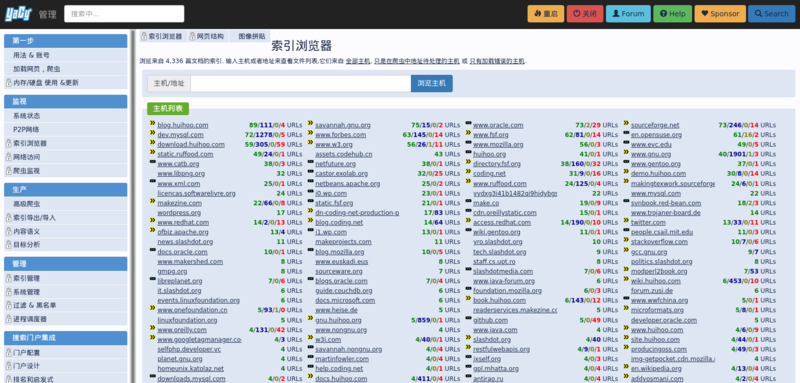Click the lock icon beside 门户设计
The height and width of the screenshot is (383, 800).
pyautogui.click(x=8, y=366)
